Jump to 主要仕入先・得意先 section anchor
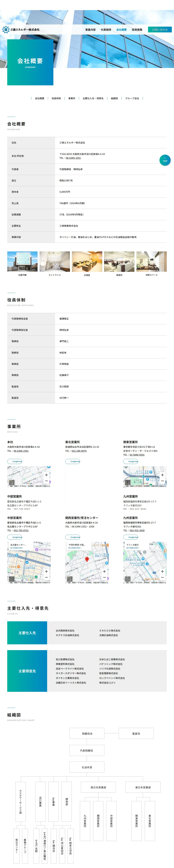Viewport: 174px width, 868px height. pyautogui.click(x=93, y=98)
